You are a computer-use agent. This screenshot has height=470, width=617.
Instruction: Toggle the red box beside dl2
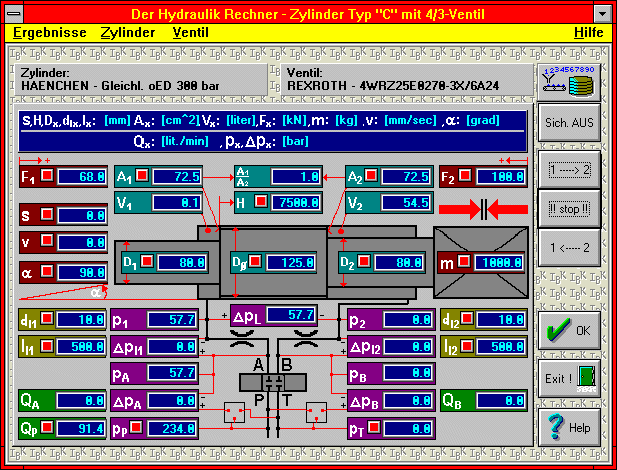tap(467, 318)
